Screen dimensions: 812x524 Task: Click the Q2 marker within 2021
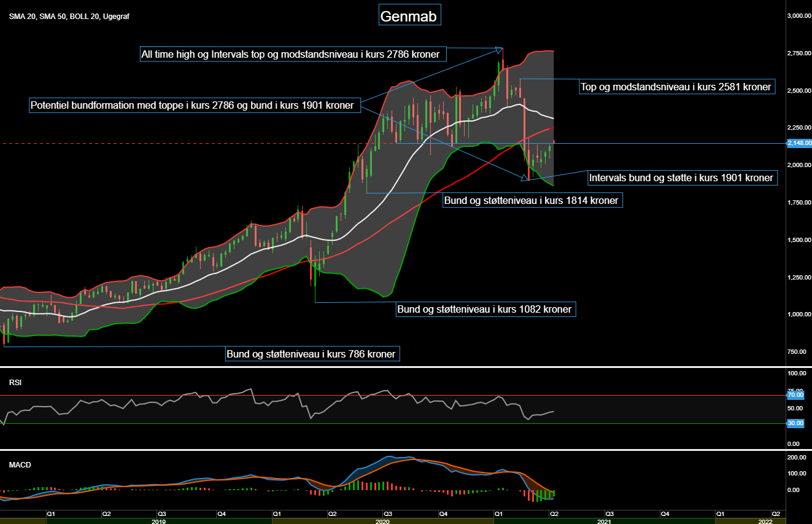[x=554, y=513]
